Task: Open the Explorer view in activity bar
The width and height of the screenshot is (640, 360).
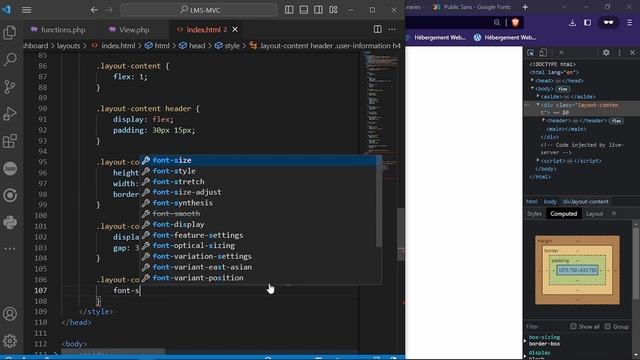Action: [x=9, y=33]
